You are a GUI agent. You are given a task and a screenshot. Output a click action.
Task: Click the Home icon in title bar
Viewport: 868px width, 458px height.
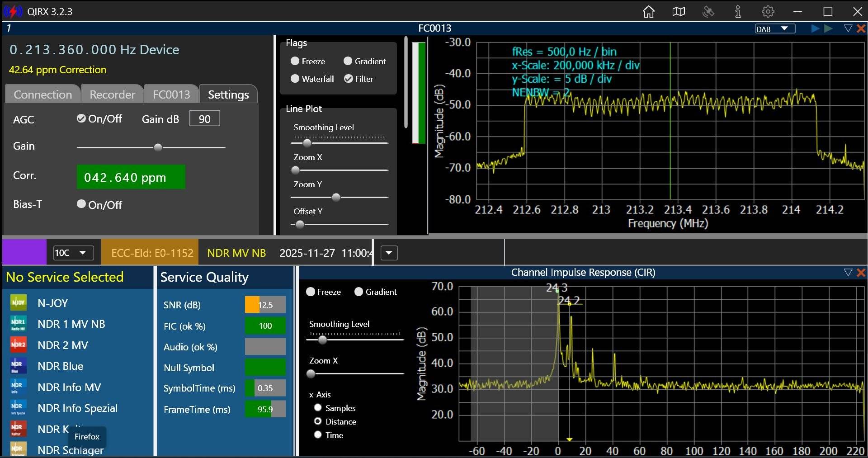[649, 12]
